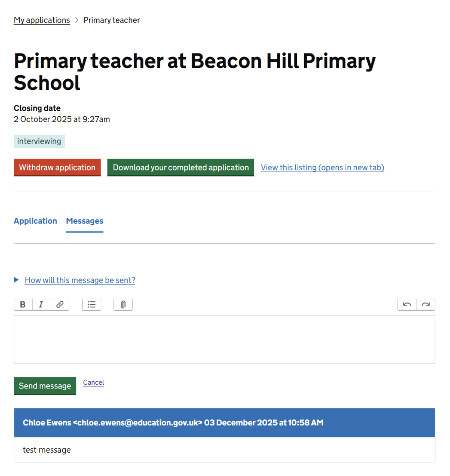Click the insert link icon
This screenshot has height=476, width=450.
pyautogui.click(x=60, y=304)
